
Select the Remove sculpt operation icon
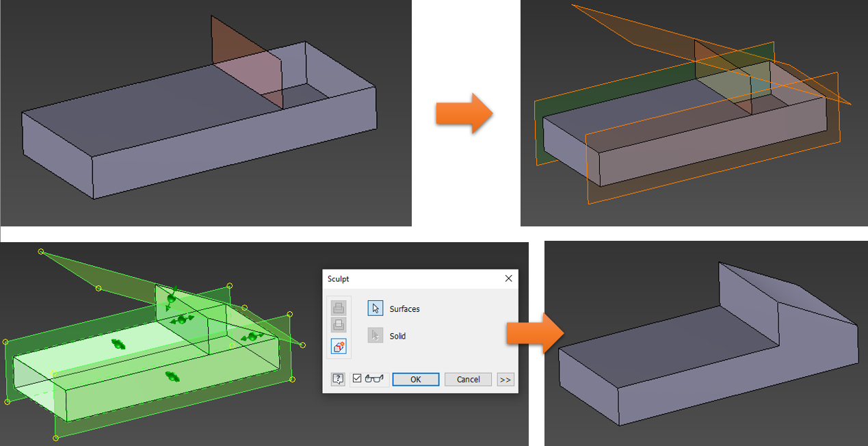click(339, 324)
